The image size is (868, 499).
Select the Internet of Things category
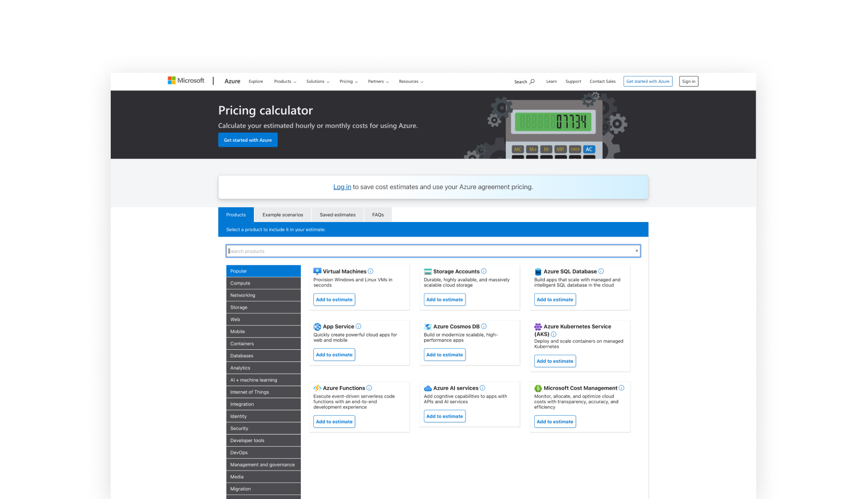click(263, 392)
